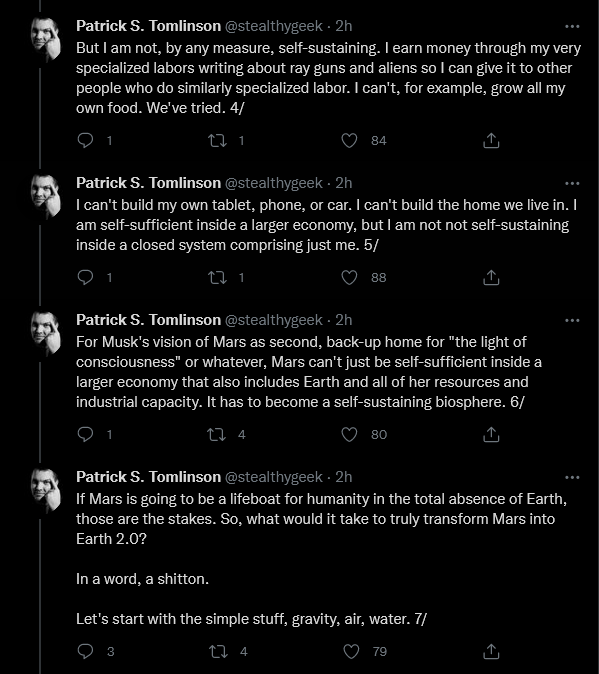Retweet the tweet about ray guns and aliens
The height and width of the screenshot is (674, 599).
coord(217,141)
